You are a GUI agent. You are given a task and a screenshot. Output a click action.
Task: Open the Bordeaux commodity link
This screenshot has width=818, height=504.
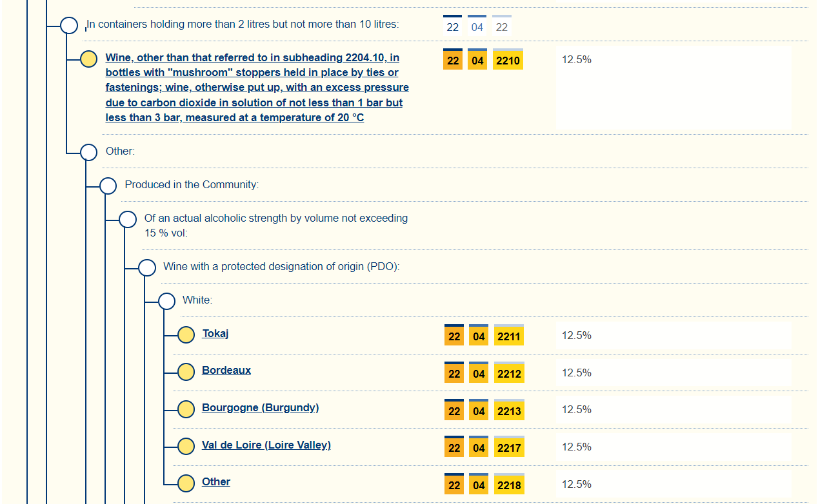pos(226,370)
